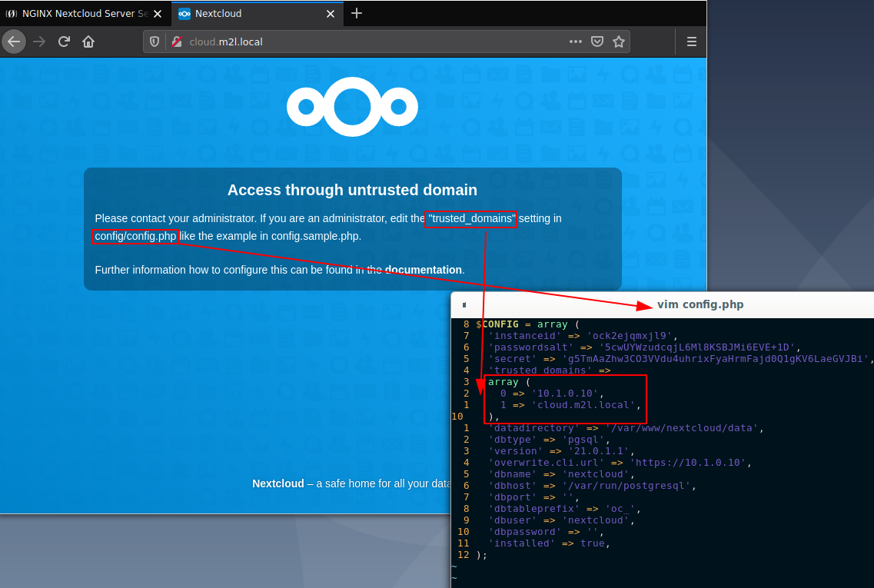The image size is (874, 588).
Task: Click the 'cloud.m2l.local' trusted domain entry
Action: [570, 405]
